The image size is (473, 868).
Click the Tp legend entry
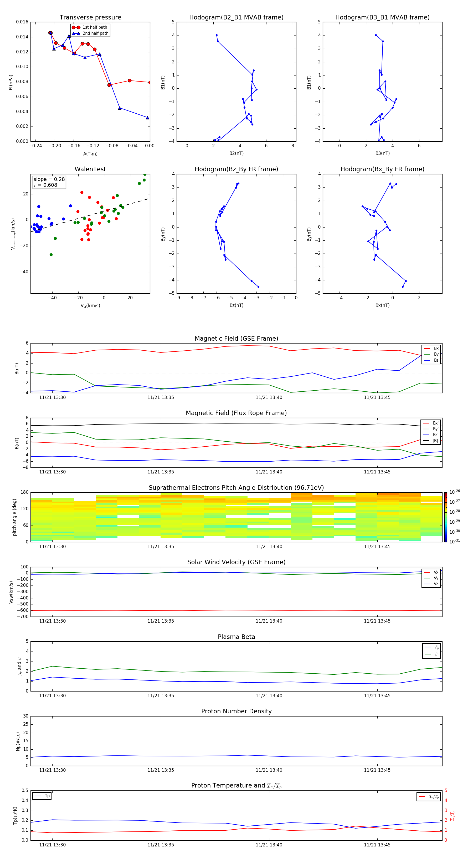[x=42, y=796]
